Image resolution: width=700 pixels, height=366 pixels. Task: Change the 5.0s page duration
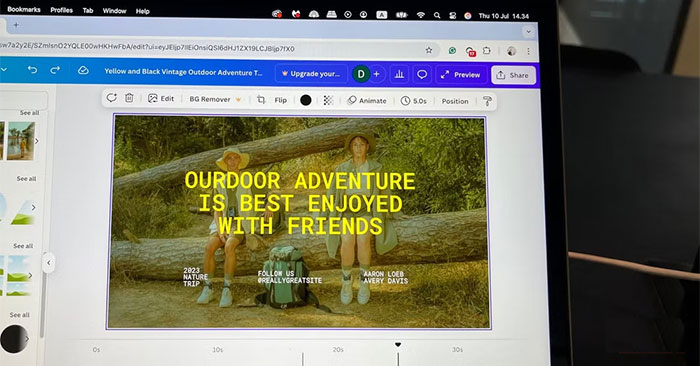pyautogui.click(x=413, y=101)
